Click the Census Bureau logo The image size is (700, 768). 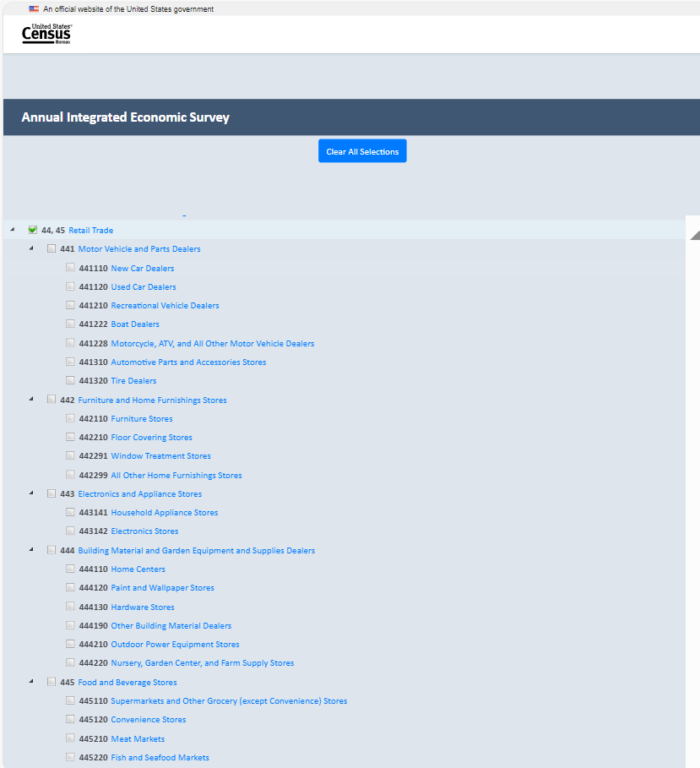tap(47, 34)
